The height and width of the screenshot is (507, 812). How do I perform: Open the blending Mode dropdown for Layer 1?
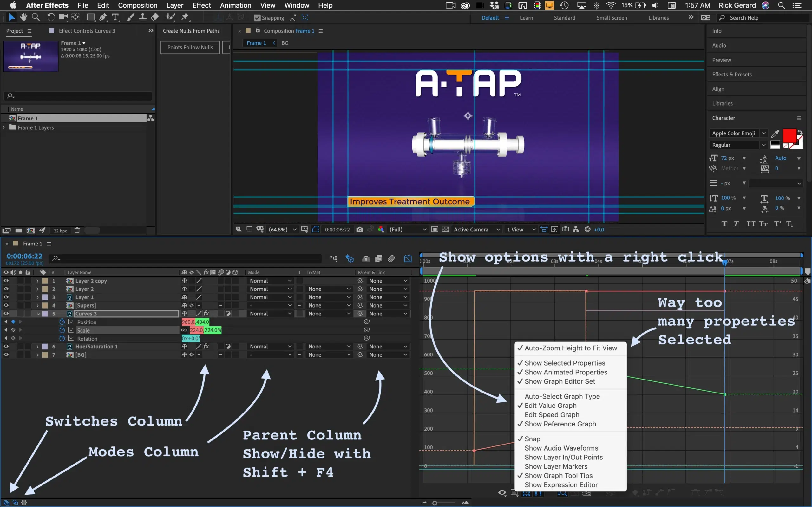(x=270, y=297)
